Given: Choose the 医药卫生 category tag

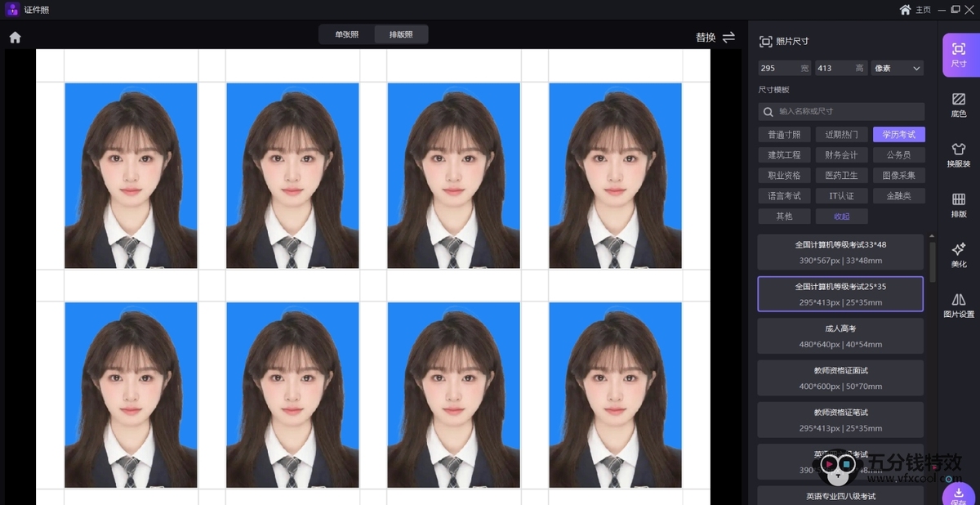Looking at the screenshot, I should [x=841, y=175].
